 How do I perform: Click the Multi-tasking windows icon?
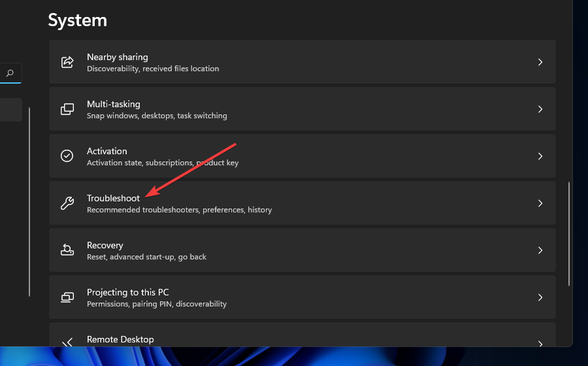[67, 109]
